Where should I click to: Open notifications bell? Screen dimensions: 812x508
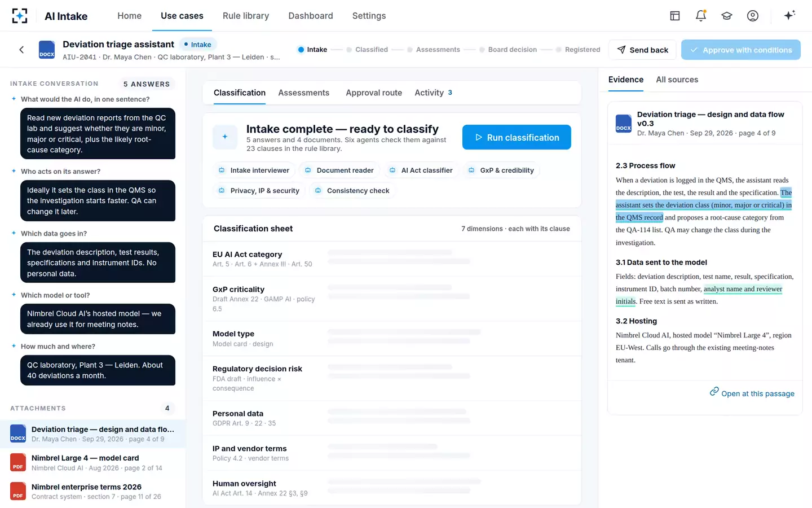[701, 16]
